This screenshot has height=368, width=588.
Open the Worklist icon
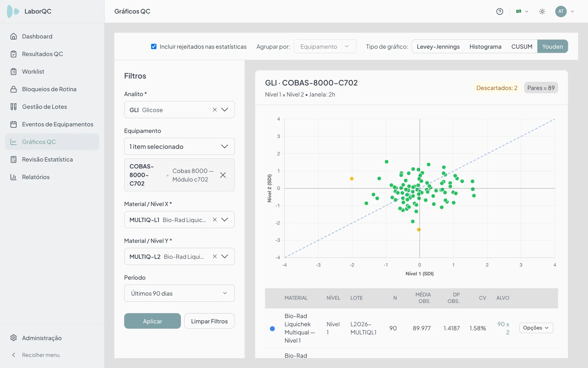click(13, 72)
